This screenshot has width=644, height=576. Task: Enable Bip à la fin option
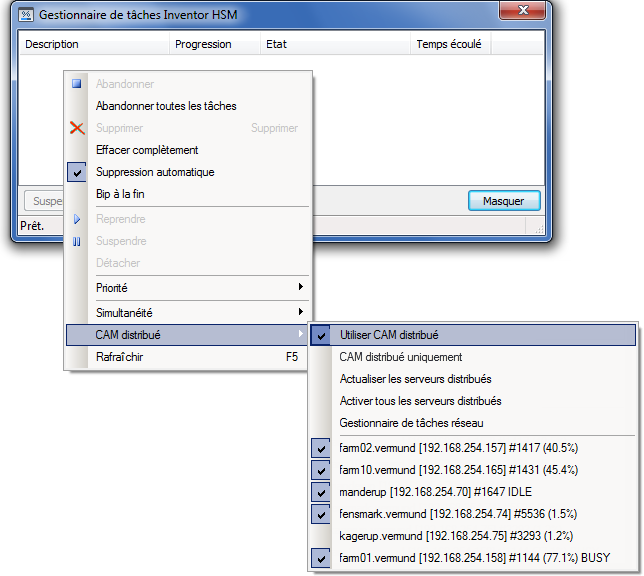pos(187,194)
